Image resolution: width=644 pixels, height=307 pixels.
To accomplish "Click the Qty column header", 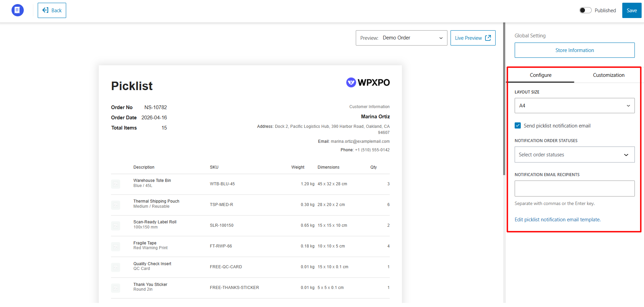I will [x=373, y=167].
